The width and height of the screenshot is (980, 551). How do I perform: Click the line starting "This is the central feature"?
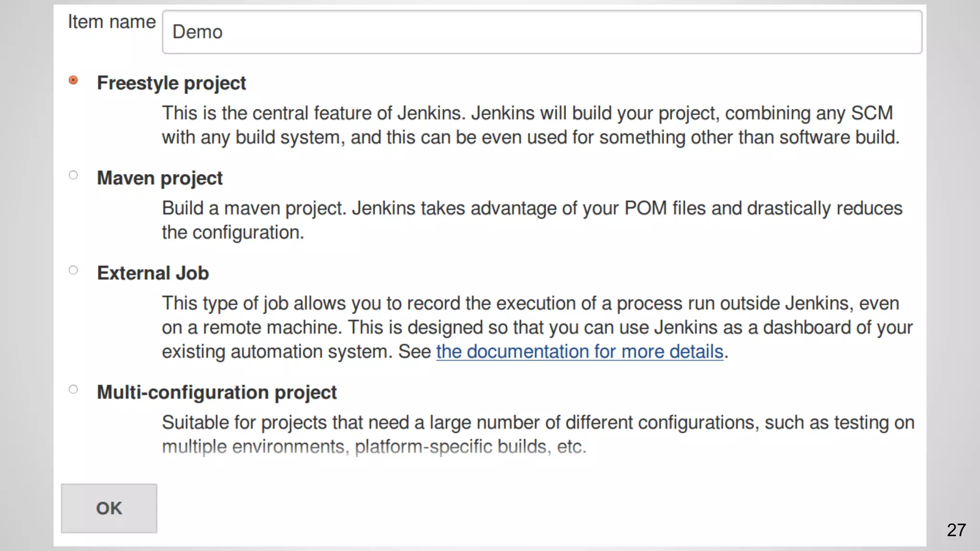pos(527,113)
